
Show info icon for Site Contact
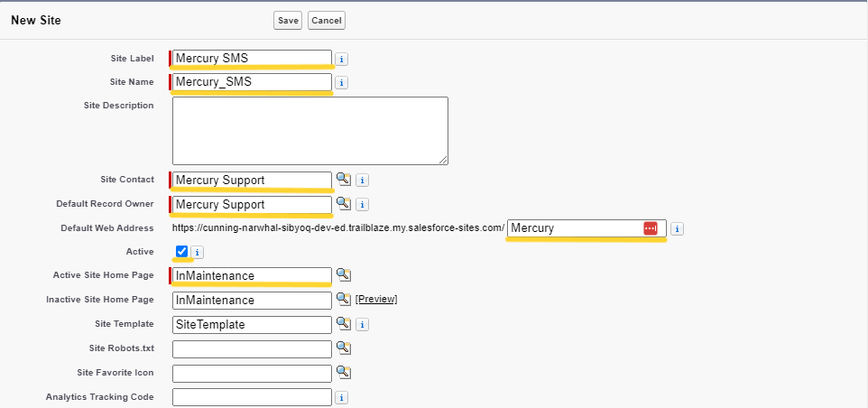(362, 181)
